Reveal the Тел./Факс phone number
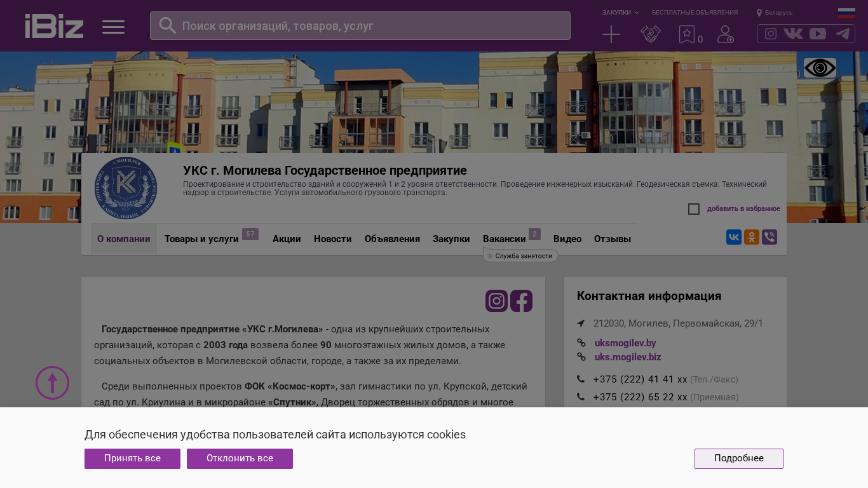This screenshot has width=868, height=488. [640, 379]
